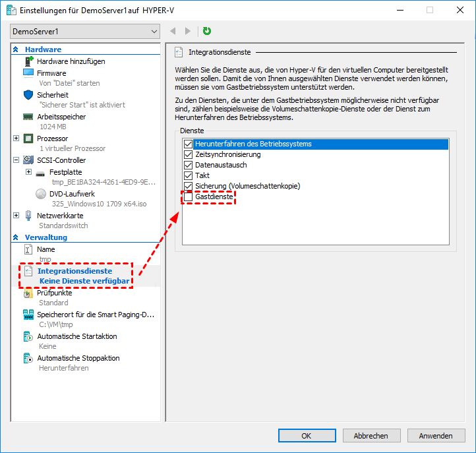Screen dimensions: 476x453
Task: Click the Anwenden button
Action: click(436, 436)
